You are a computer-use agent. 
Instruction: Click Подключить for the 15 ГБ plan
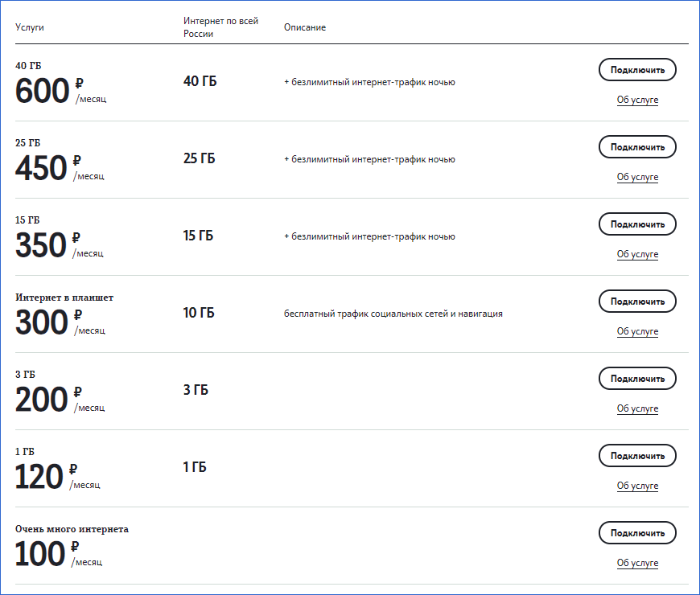[637, 224]
